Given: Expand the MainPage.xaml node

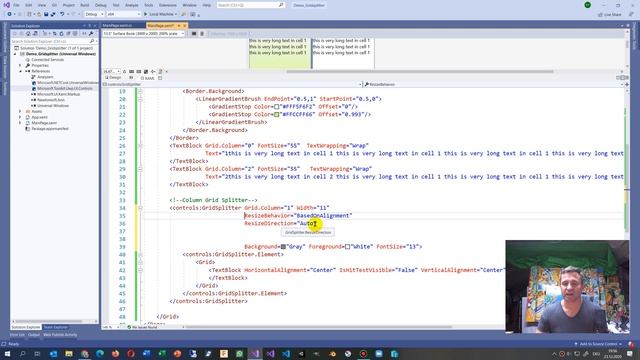Looking at the screenshot, I should click(x=20, y=123).
